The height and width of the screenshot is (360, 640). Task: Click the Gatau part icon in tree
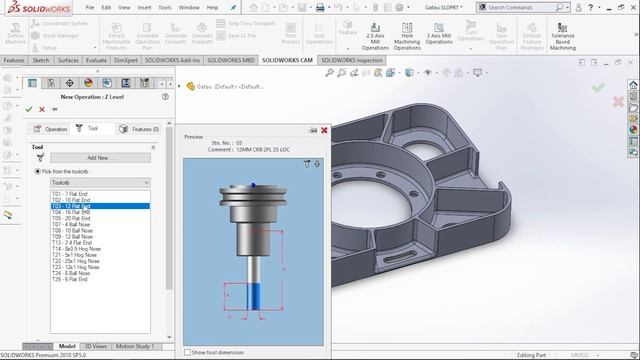click(x=190, y=86)
